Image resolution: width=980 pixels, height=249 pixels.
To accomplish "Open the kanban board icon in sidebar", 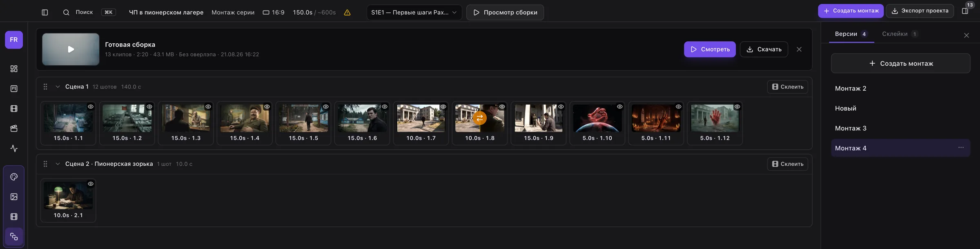I will [x=14, y=89].
